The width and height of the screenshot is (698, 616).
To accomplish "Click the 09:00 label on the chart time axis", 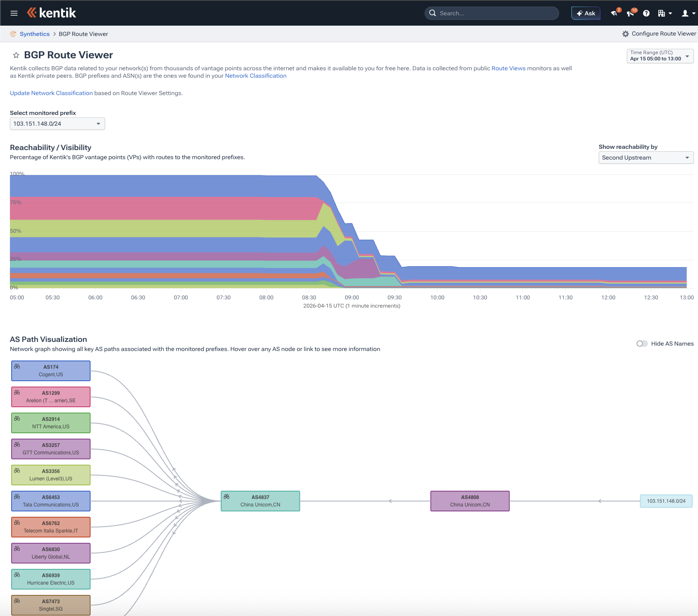I will coord(352,298).
